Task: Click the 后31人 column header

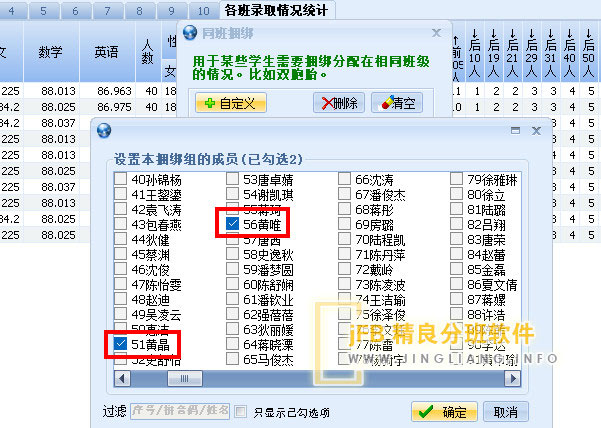Action: pyautogui.click(x=551, y=52)
